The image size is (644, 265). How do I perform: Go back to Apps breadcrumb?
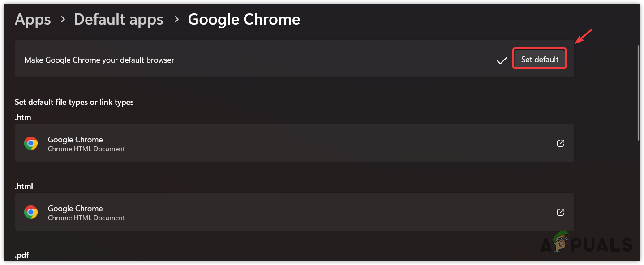(x=33, y=20)
